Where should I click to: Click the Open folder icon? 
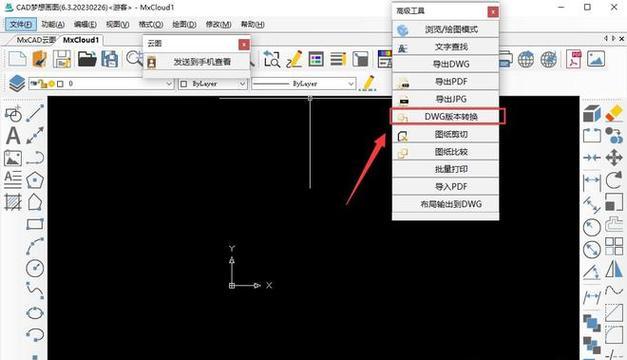pos(87,59)
